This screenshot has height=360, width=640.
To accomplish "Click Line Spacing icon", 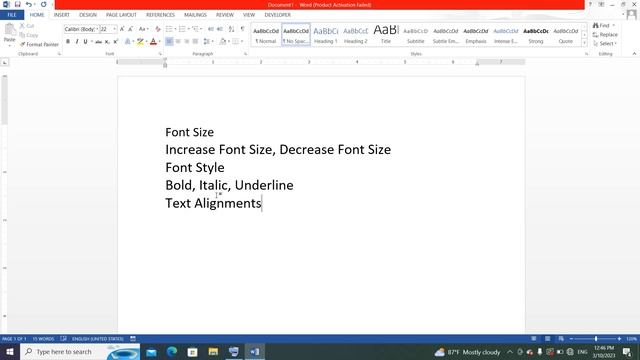I will [207, 42].
